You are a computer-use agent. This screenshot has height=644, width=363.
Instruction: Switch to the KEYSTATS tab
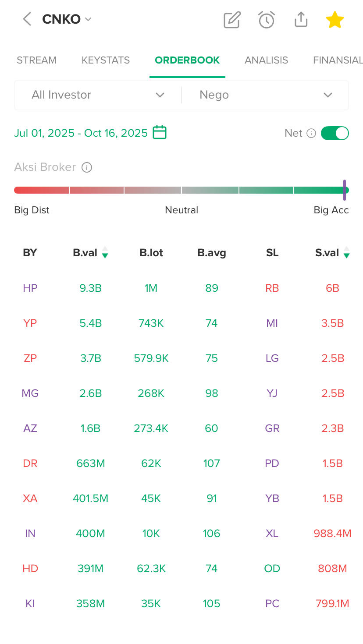pos(106,60)
